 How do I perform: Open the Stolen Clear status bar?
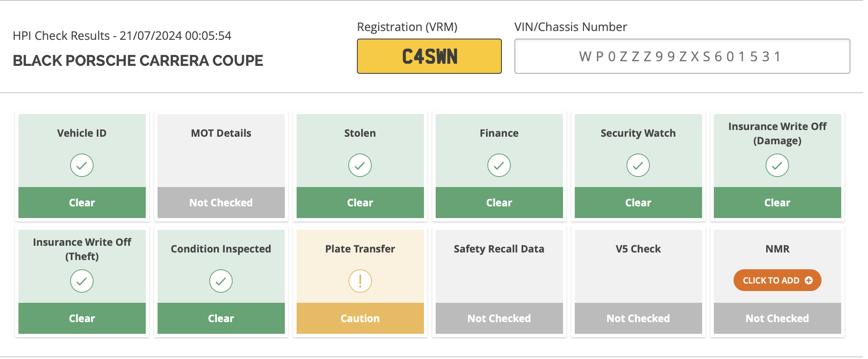pyautogui.click(x=360, y=203)
